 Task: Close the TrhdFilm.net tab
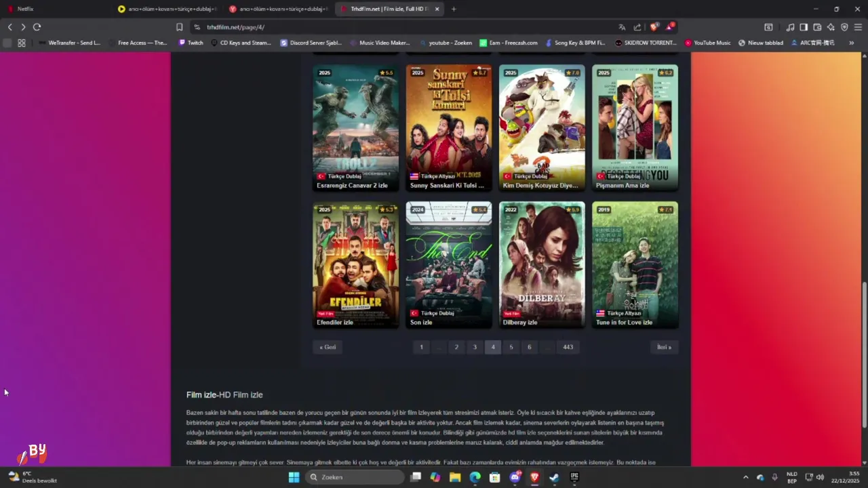[x=437, y=9]
